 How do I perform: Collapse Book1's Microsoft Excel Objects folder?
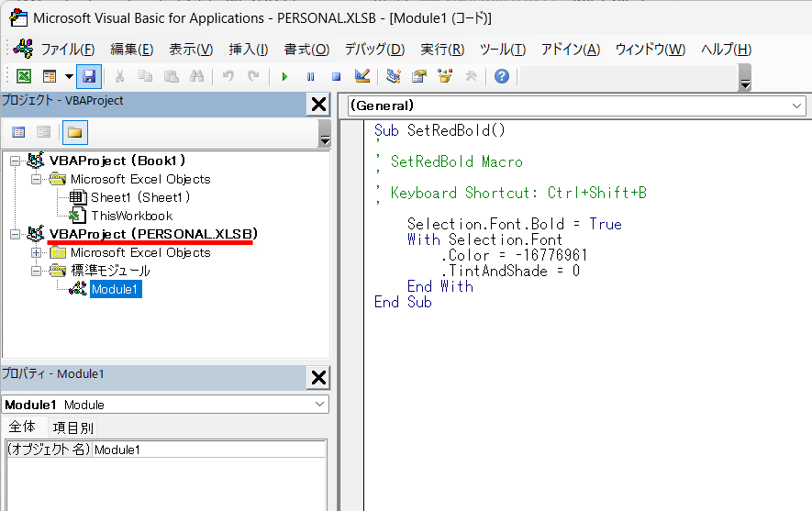(36, 180)
